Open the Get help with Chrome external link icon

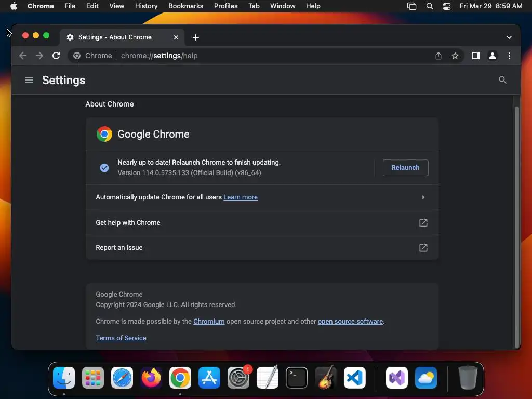click(423, 222)
